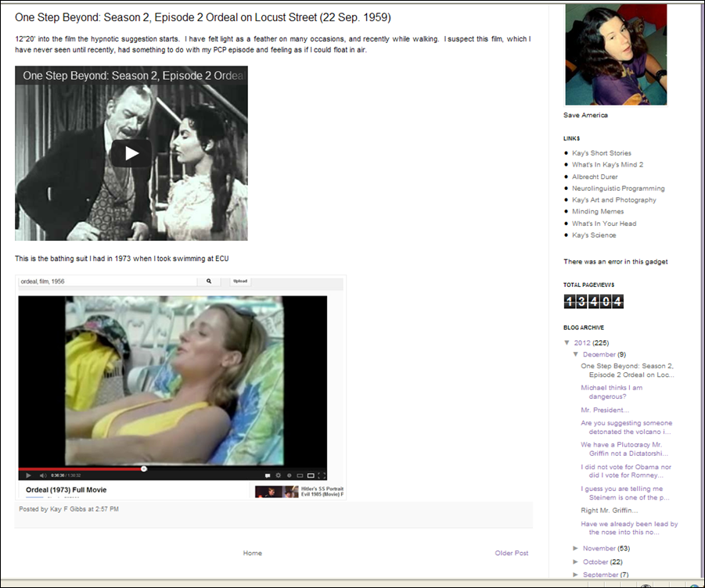Viewport: 705px width, 588px height.
Task: Go to Older Post link
Action: 511,554
